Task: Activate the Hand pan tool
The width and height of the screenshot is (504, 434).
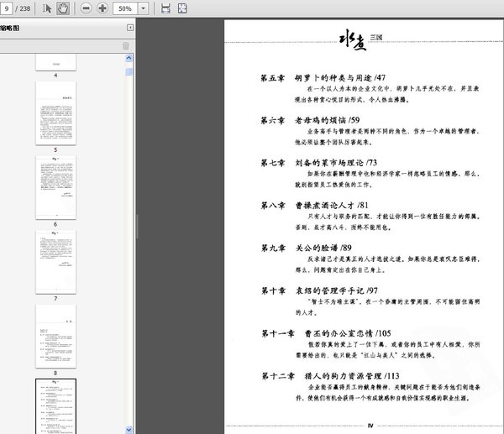Action: [63, 8]
